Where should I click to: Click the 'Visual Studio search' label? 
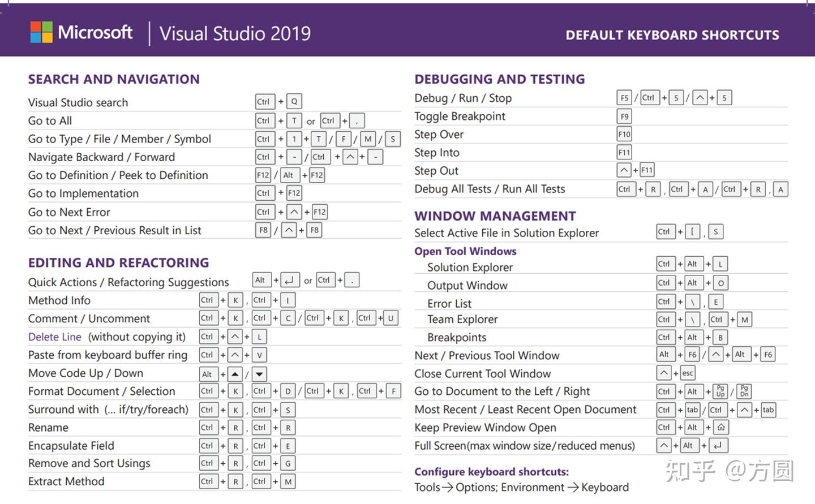78,102
